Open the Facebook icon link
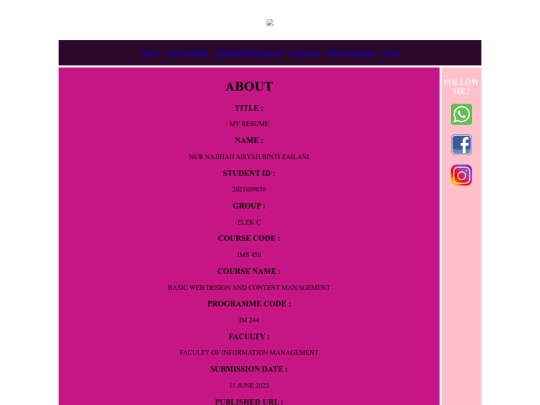The height and width of the screenshot is (405, 540). pos(461,145)
